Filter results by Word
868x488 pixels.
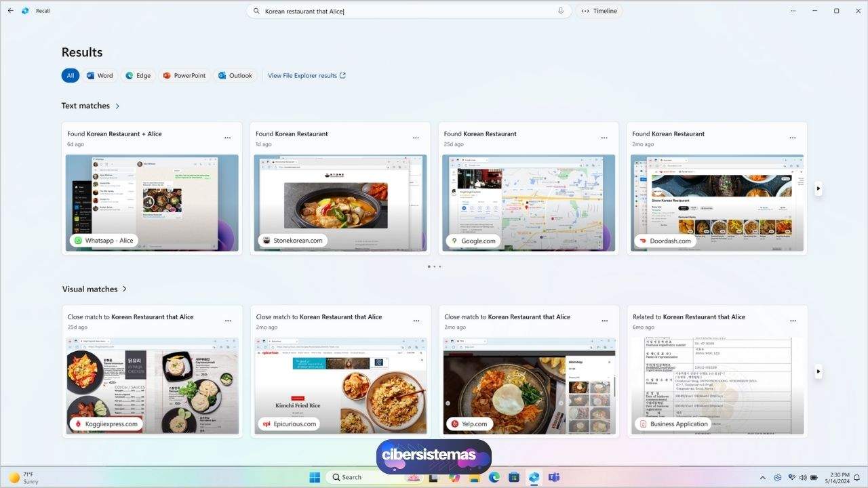coord(100,76)
